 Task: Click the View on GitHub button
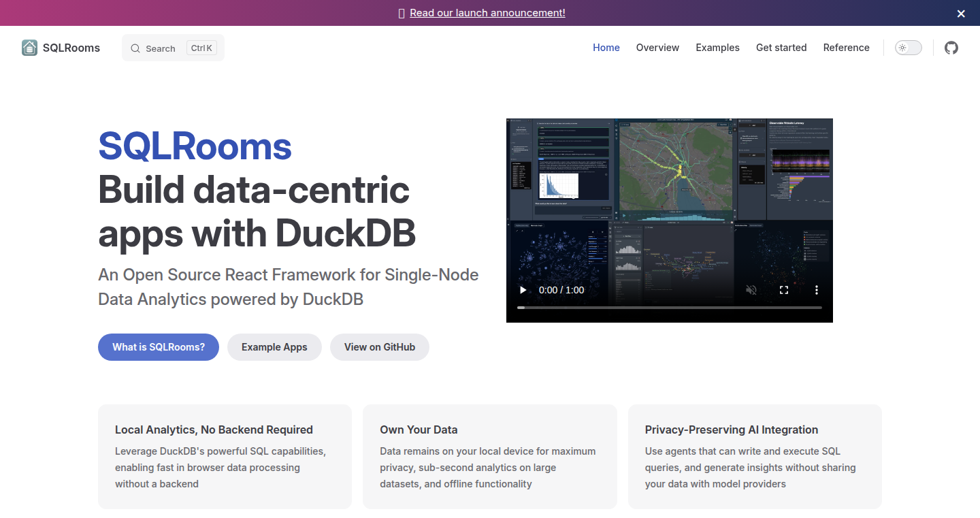coord(380,347)
